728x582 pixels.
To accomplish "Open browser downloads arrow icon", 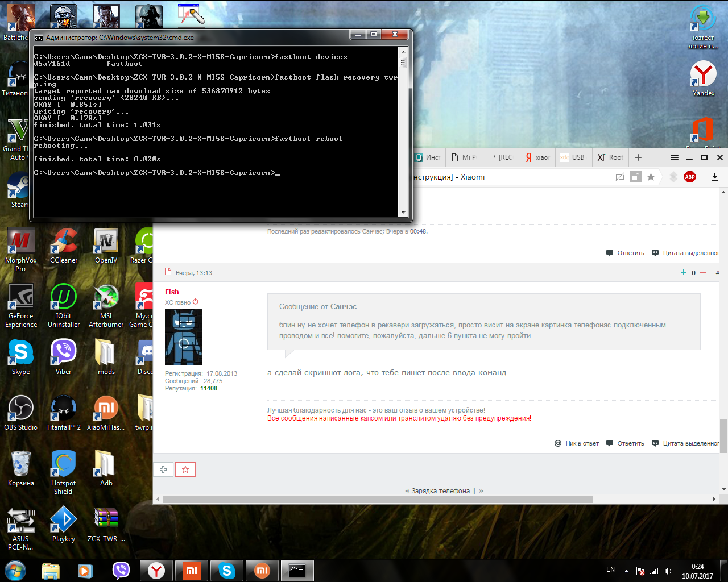I will point(715,177).
